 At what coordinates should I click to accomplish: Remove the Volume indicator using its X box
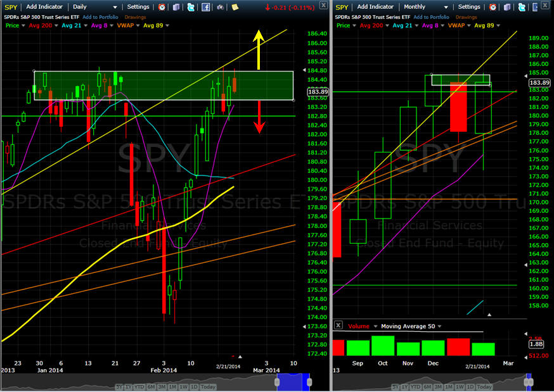click(338, 325)
